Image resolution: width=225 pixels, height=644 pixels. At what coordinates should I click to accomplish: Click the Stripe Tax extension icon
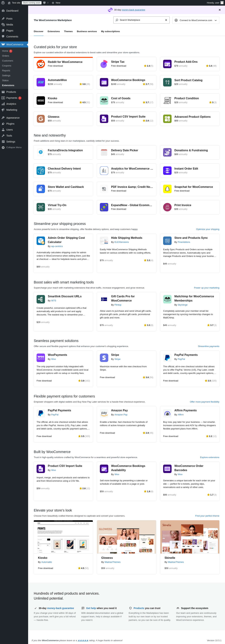104,64
